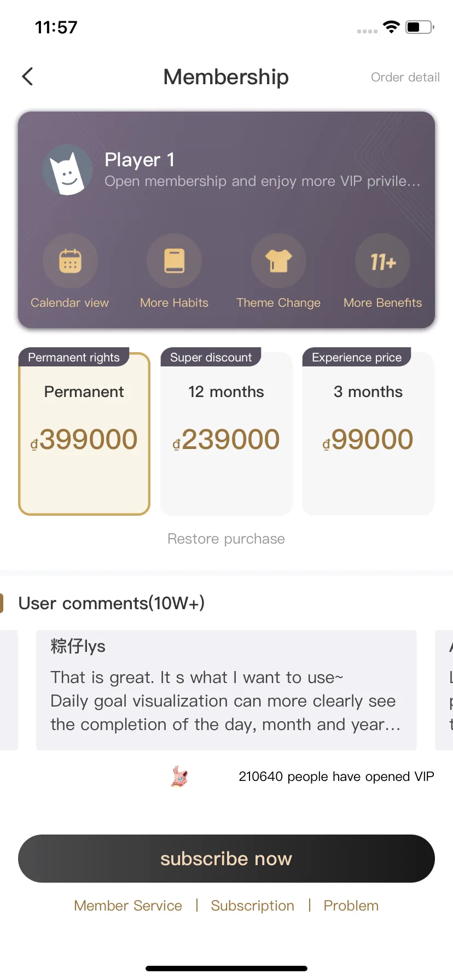Open the Member Service link

pos(128,906)
